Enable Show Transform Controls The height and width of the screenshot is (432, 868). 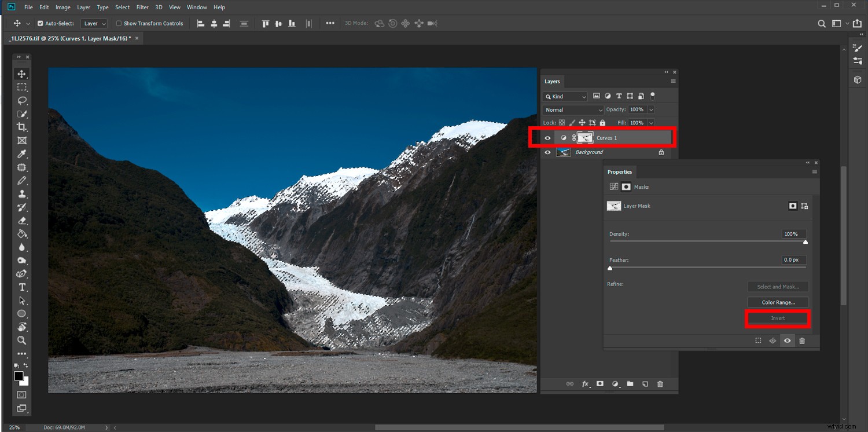click(119, 23)
